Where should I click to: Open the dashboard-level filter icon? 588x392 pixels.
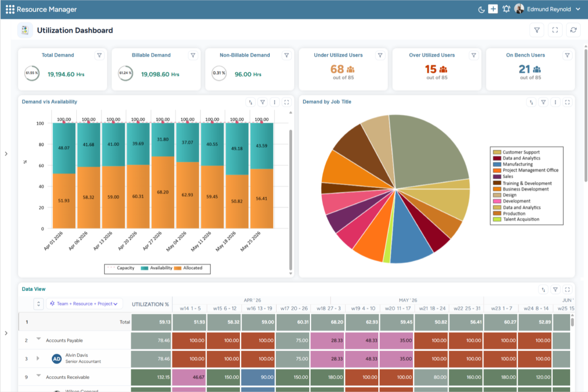point(537,30)
